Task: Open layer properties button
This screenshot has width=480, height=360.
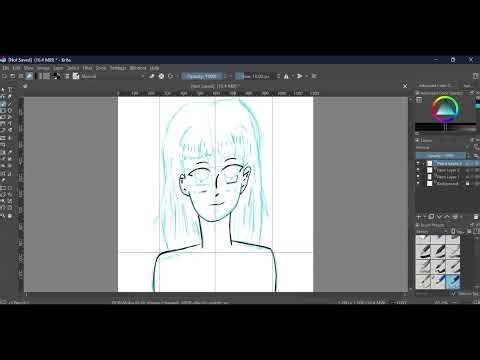Action: [x=455, y=217]
